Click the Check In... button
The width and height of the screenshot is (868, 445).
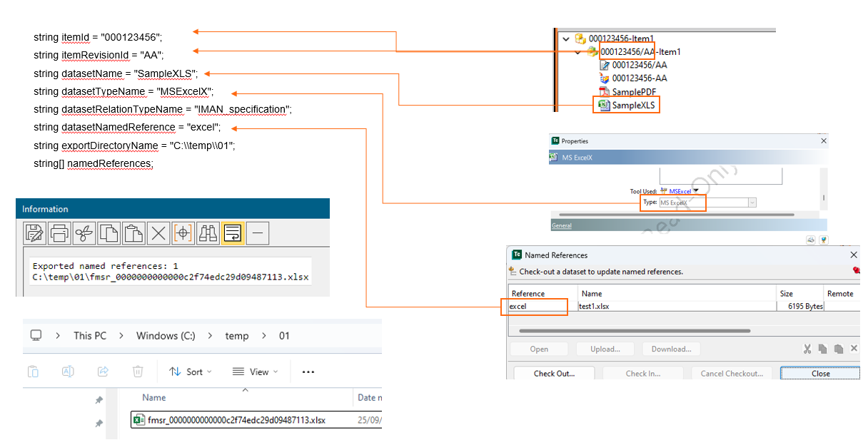pos(643,373)
